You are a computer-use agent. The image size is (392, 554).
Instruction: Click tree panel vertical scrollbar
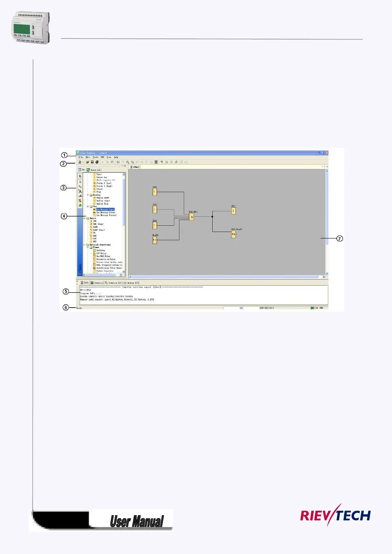click(x=124, y=223)
